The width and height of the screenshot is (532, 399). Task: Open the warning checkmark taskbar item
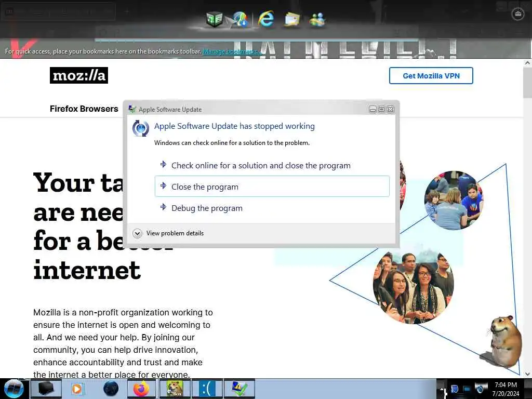(x=239, y=389)
